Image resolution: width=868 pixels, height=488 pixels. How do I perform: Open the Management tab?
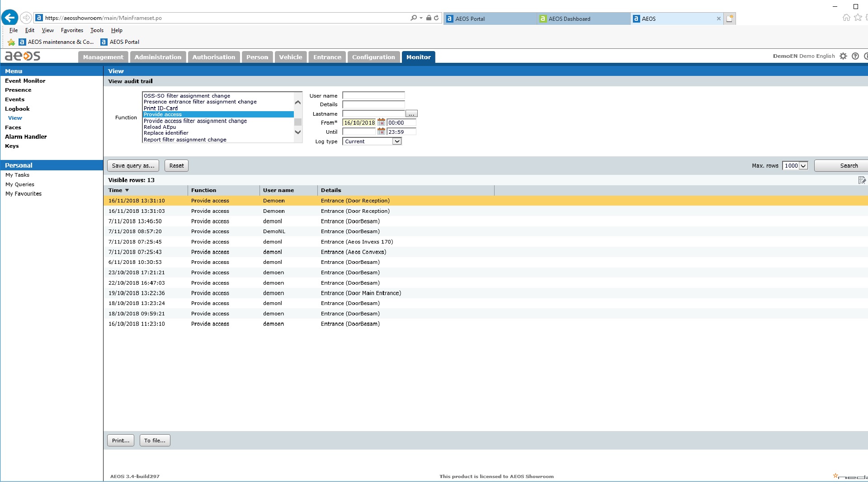point(103,57)
